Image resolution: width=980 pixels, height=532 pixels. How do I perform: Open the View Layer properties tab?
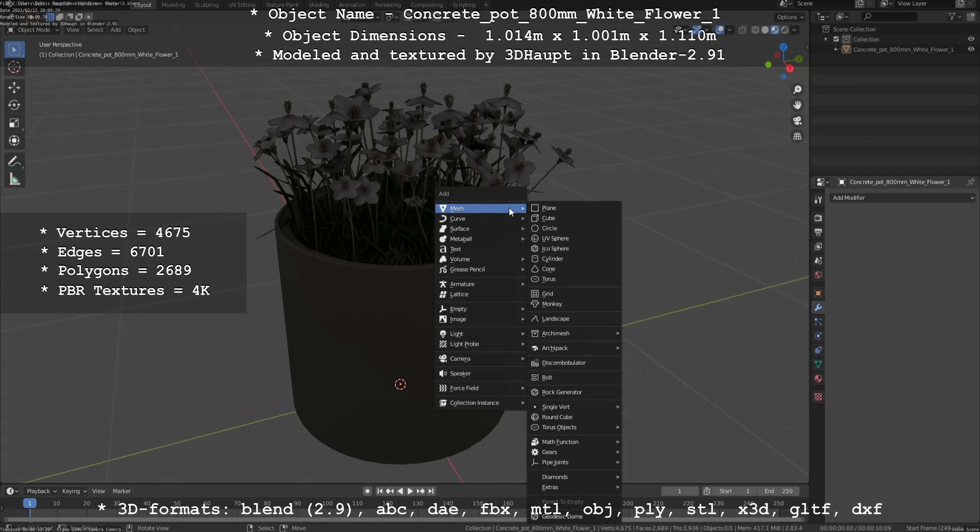coord(818,246)
